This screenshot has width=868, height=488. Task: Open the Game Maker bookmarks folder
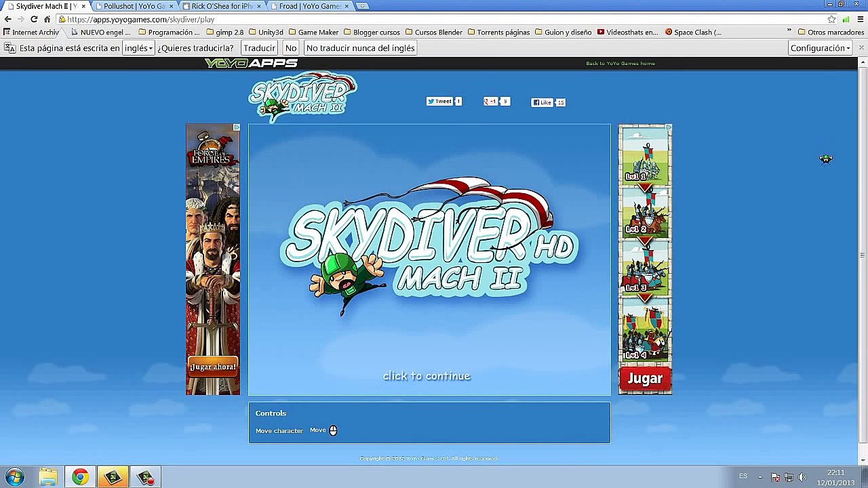(x=313, y=32)
